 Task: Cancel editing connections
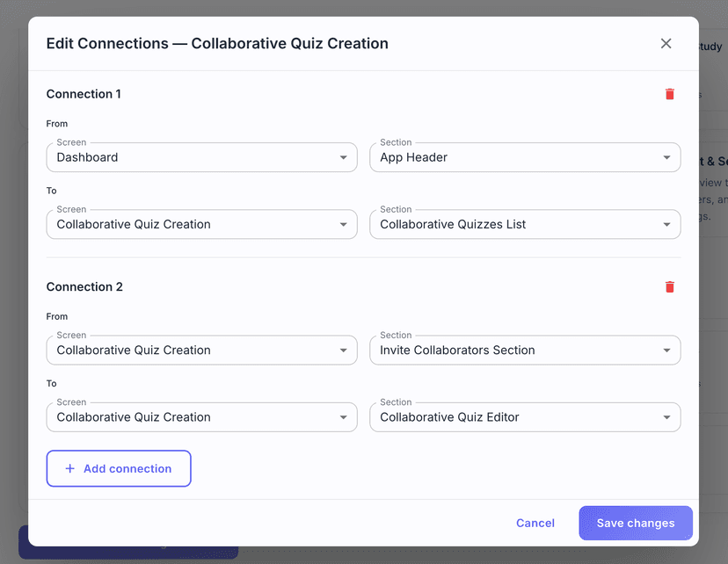(x=535, y=523)
